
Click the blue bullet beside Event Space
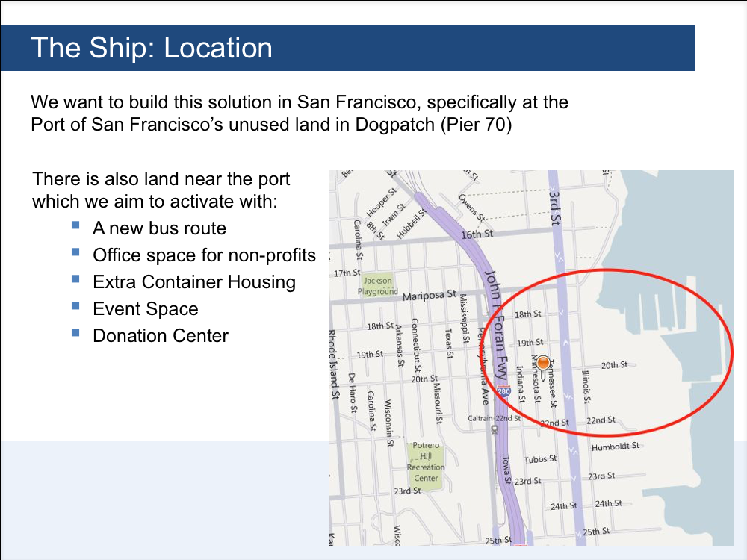(x=75, y=305)
